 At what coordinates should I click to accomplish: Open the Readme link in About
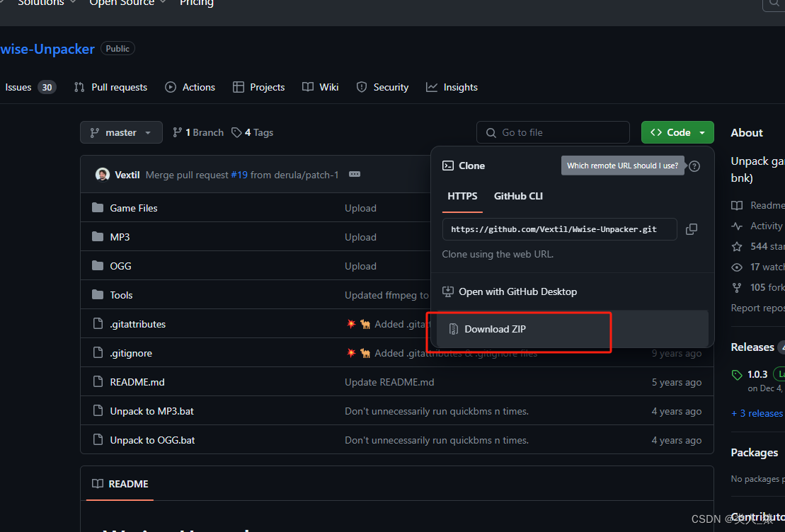758,205
